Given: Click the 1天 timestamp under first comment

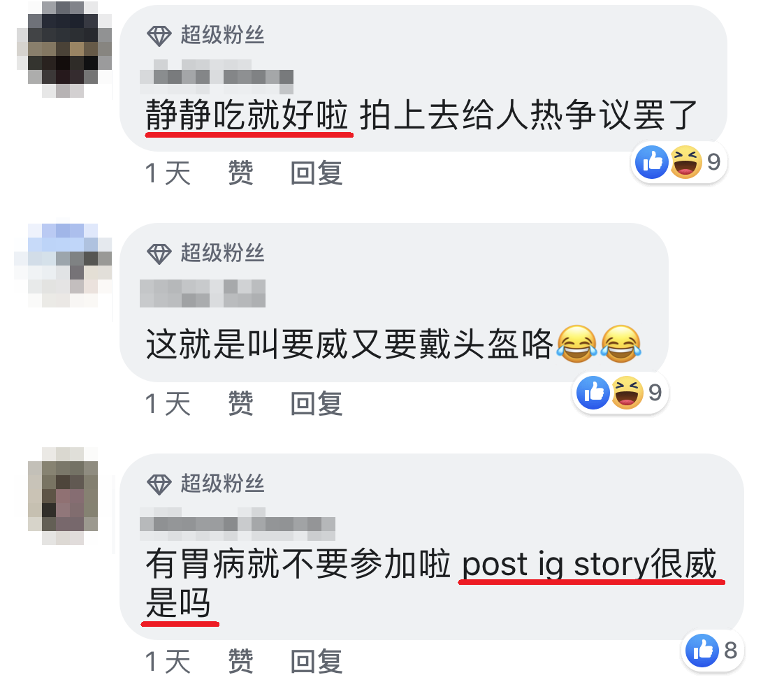Looking at the screenshot, I should click(168, 173).
